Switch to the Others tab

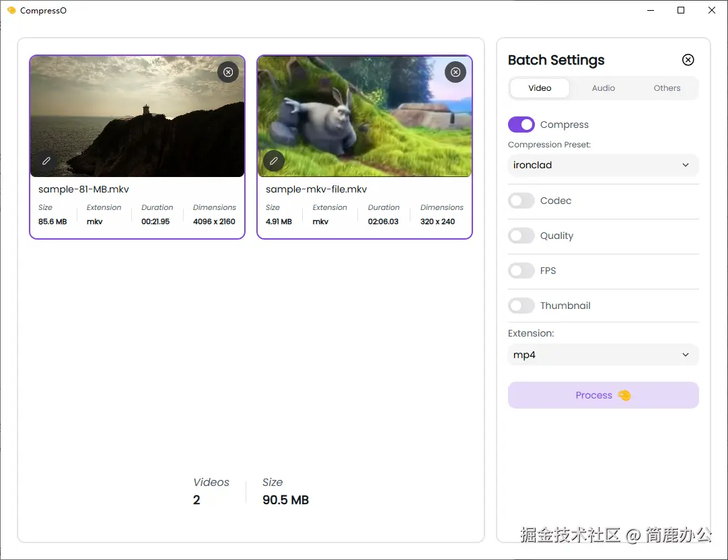(666, 87)
